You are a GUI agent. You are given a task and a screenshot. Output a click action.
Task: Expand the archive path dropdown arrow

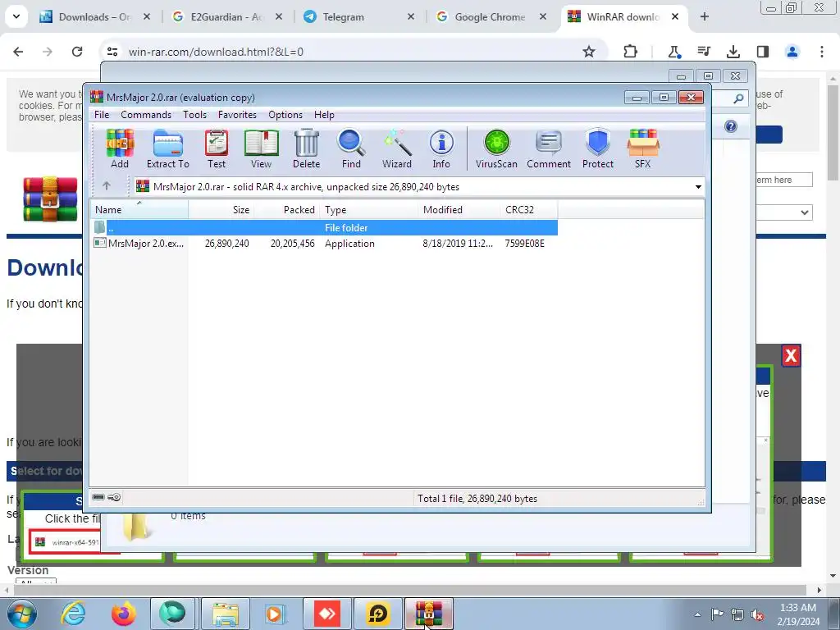[x=698, y=187]
